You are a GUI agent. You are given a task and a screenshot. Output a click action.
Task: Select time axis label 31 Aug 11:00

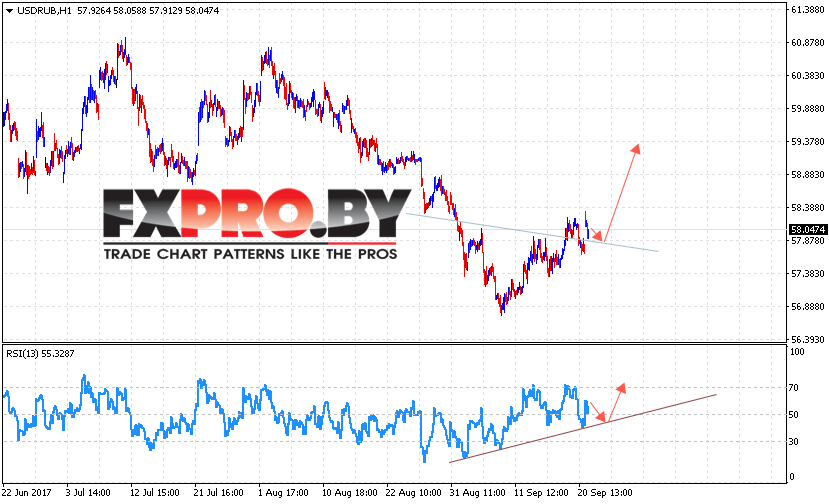[477, 493]
